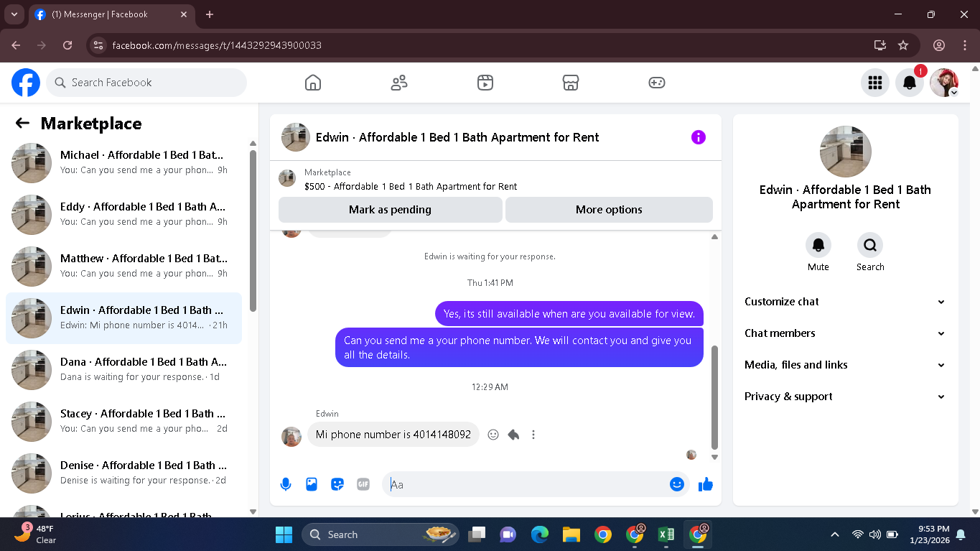Send a thumbs-up like
The image size is (980, 551).
coord(706,484)
